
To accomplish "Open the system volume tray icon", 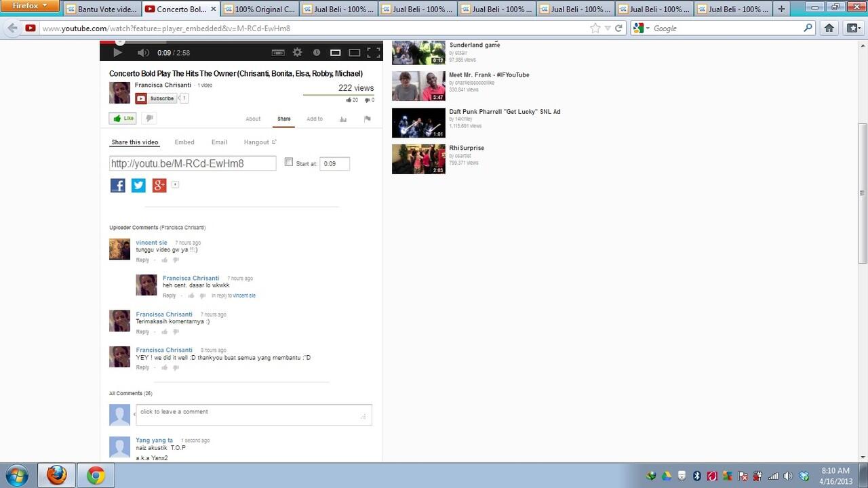I will pos(787,476).
